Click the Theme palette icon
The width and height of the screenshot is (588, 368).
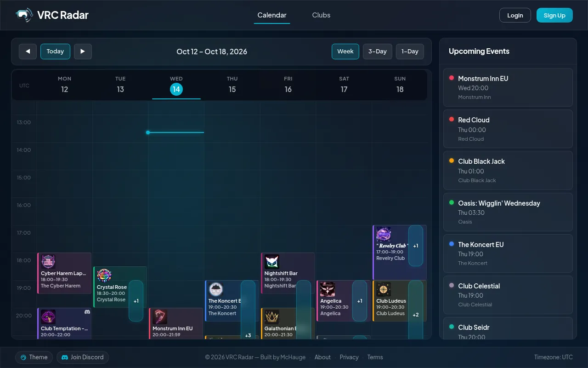point(23,357)
